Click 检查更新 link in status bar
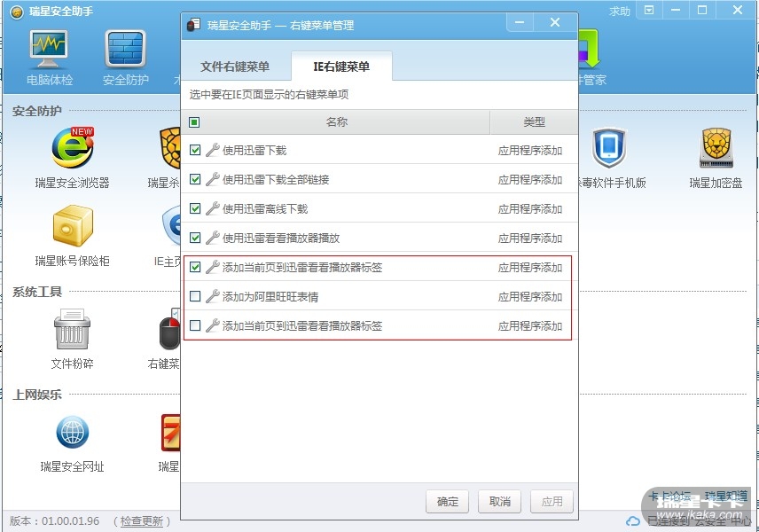This screenshot has width=759, height=532. point(141,520)
